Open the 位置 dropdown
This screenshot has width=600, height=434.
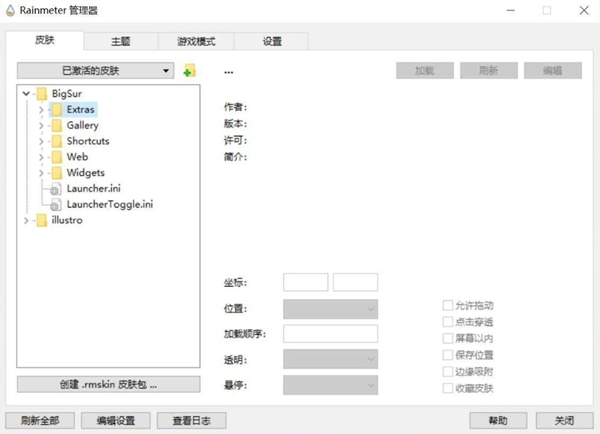tap(331, 309)
